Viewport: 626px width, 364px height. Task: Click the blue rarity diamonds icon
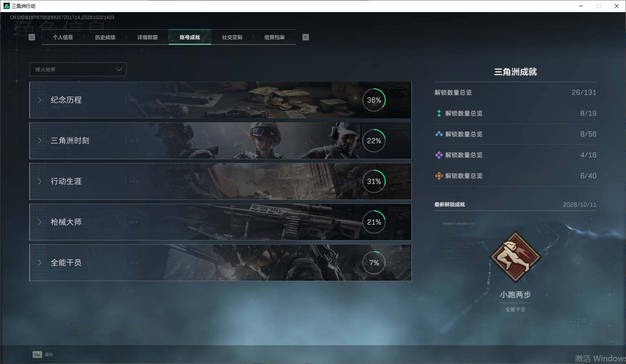pos(439,134)
